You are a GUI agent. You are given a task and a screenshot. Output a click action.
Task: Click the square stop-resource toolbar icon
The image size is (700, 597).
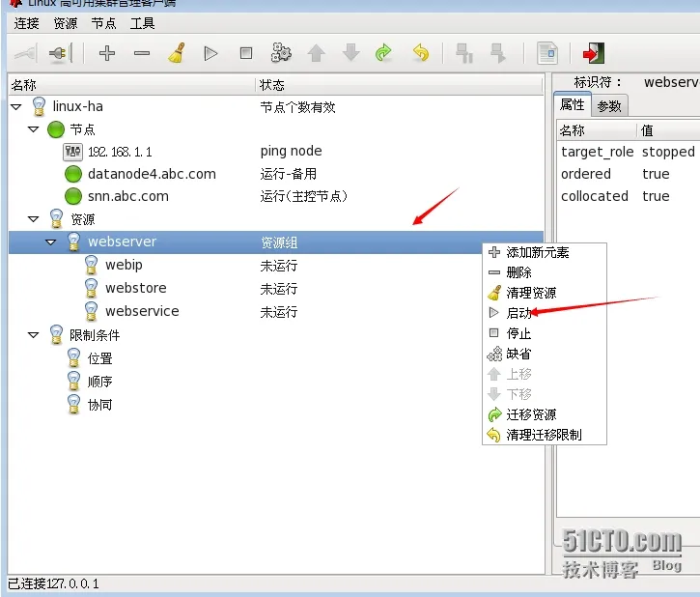click(246, 53)
